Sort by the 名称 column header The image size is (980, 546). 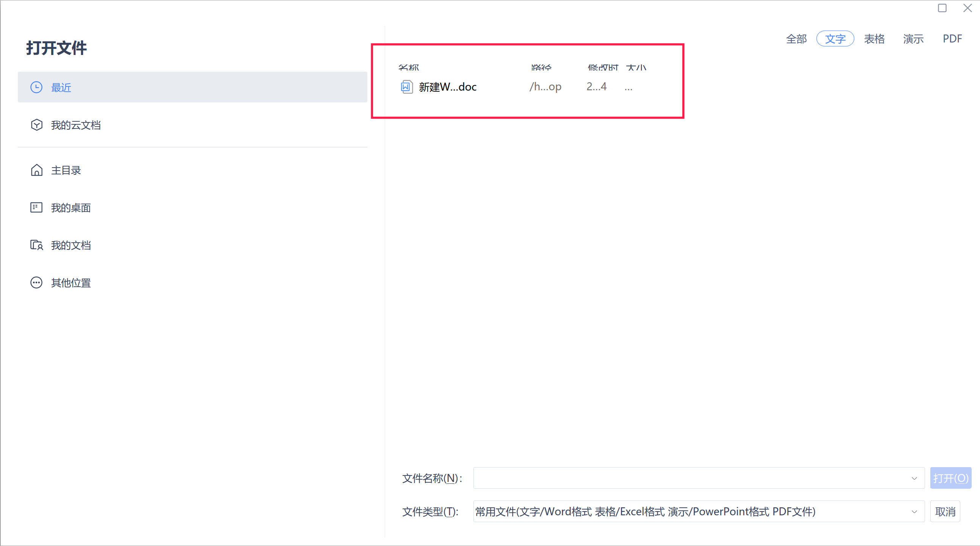[x=409, y=68]
